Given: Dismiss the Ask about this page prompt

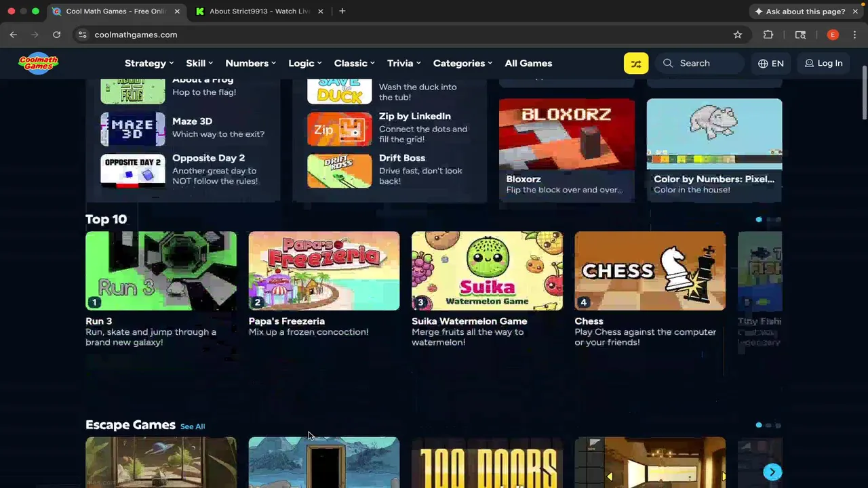Looking at the screenshot, I should point(855,12).
